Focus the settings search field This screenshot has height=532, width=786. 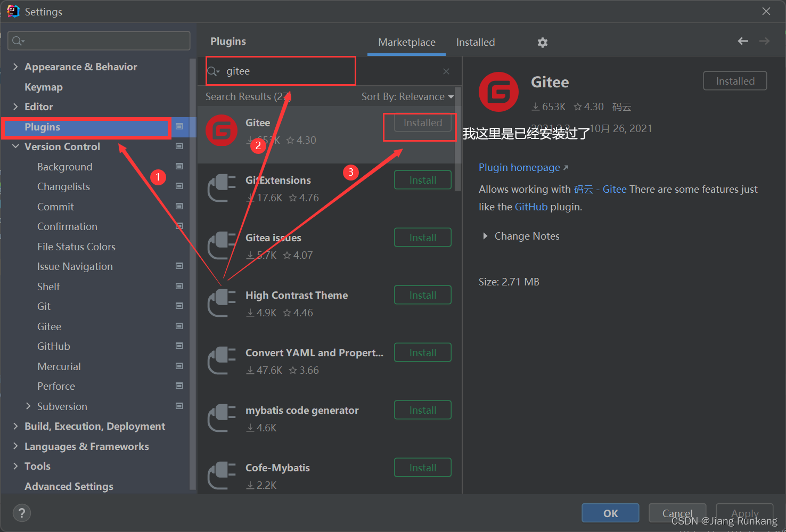[99, 41]
